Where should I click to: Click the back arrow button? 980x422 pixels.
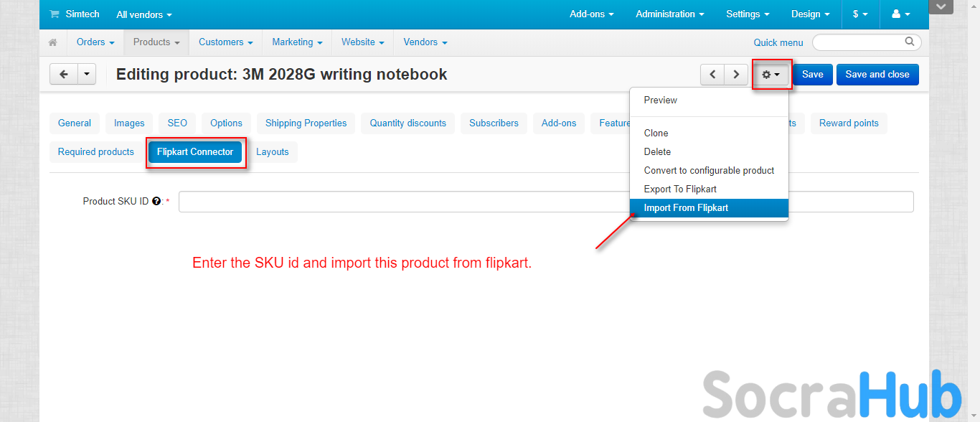coord(63,74)
